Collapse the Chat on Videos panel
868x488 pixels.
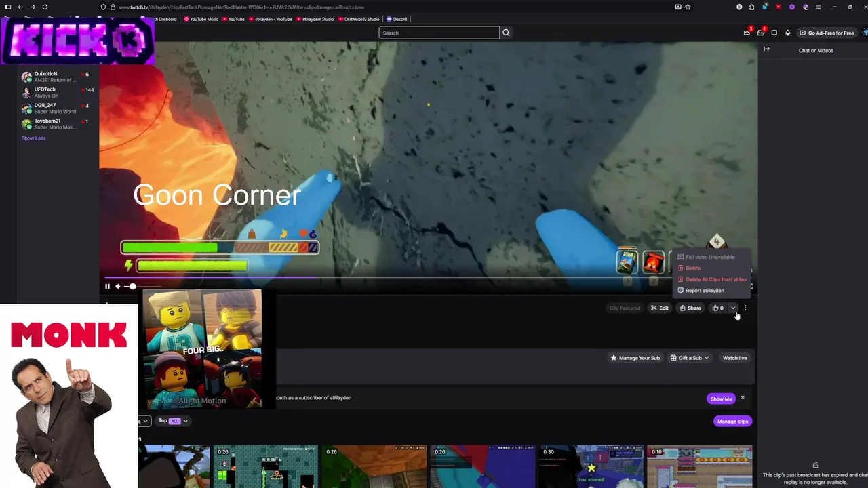767,49
